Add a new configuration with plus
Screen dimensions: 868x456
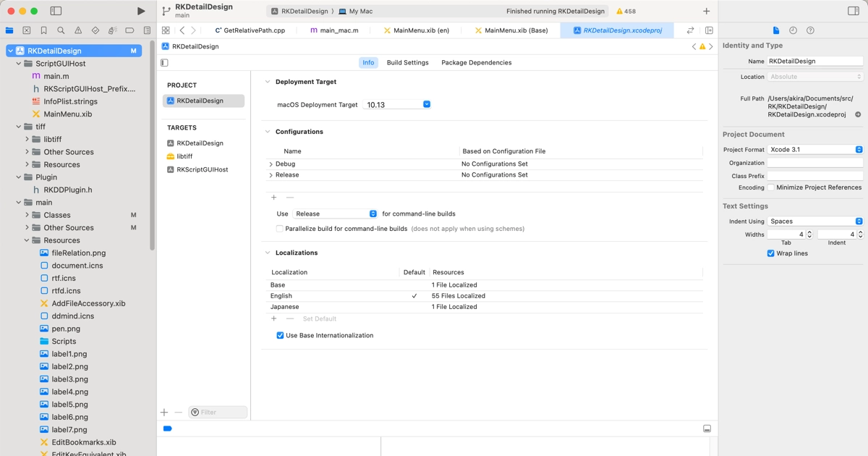273,198
